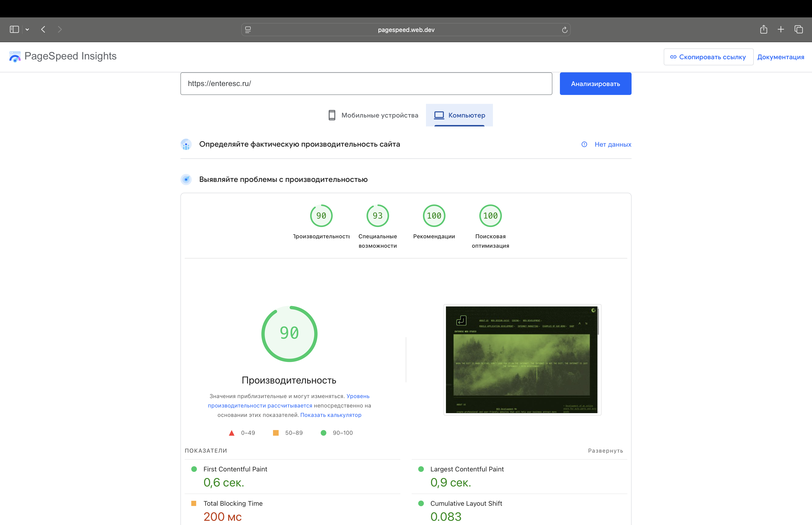This screenshot has height=525, width=812.
Task: Open a new tab with the plus icon
Action: (x=781, y=29)
